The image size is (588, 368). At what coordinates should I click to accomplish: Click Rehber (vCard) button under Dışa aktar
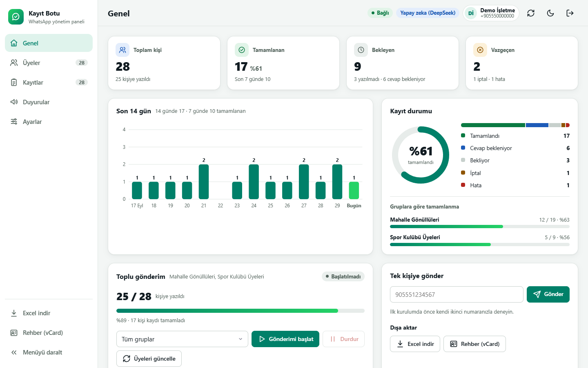[x=474, y=344]
